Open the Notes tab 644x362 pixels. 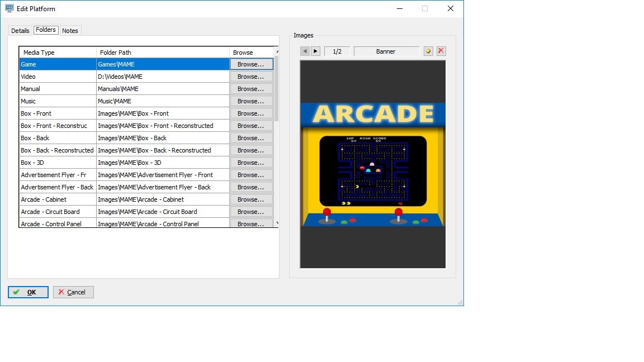coord(70,31)
